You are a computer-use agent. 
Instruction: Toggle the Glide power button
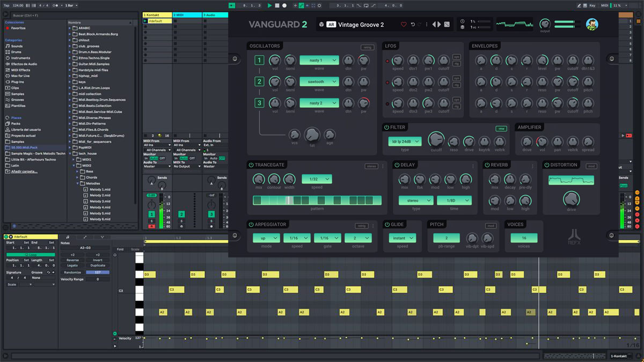pyautogui.click(x=386, y=224)
